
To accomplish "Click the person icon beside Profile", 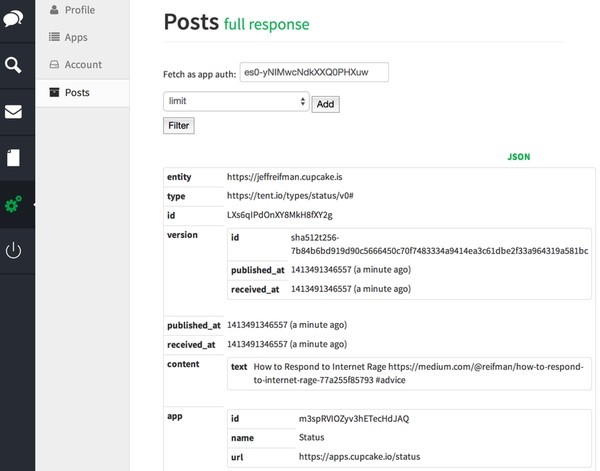I will tap(54, 10).
